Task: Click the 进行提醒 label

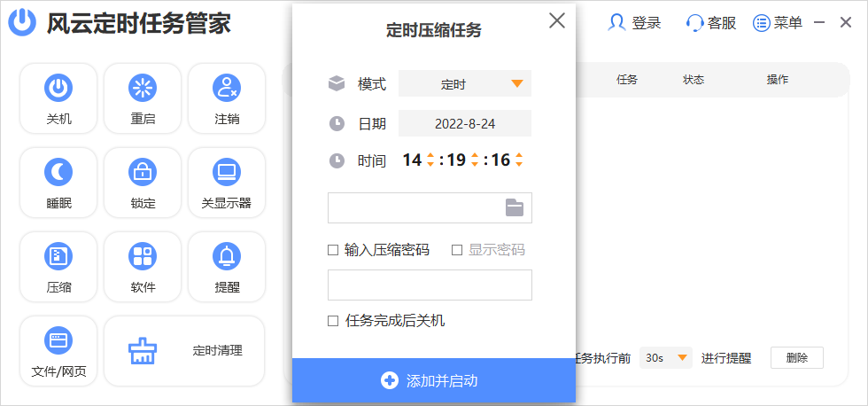Action: (726, 358)
